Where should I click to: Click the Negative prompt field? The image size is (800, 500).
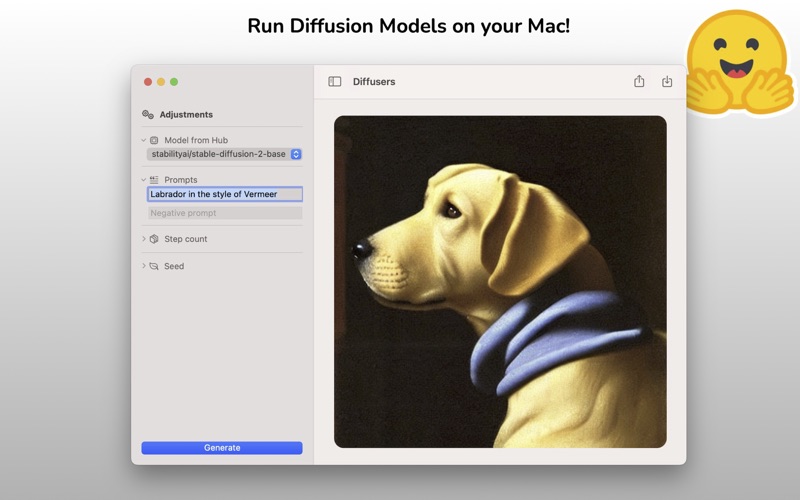(225, 213)
